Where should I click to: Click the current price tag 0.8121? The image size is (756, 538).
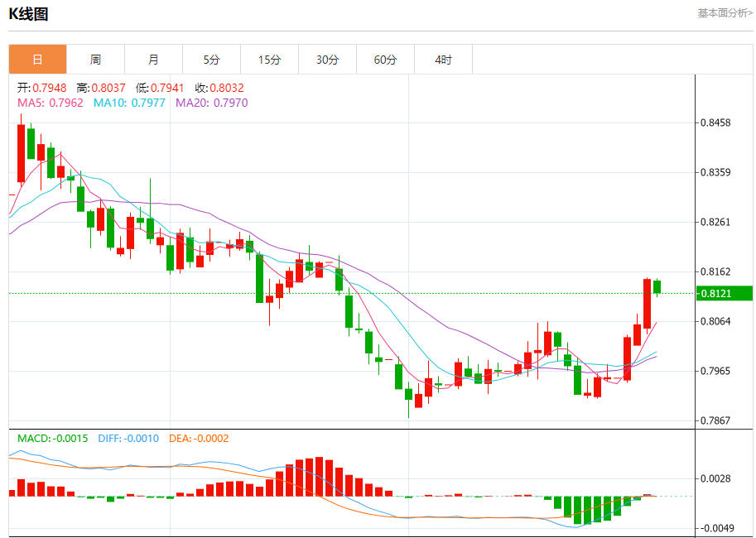coord(725,293)
